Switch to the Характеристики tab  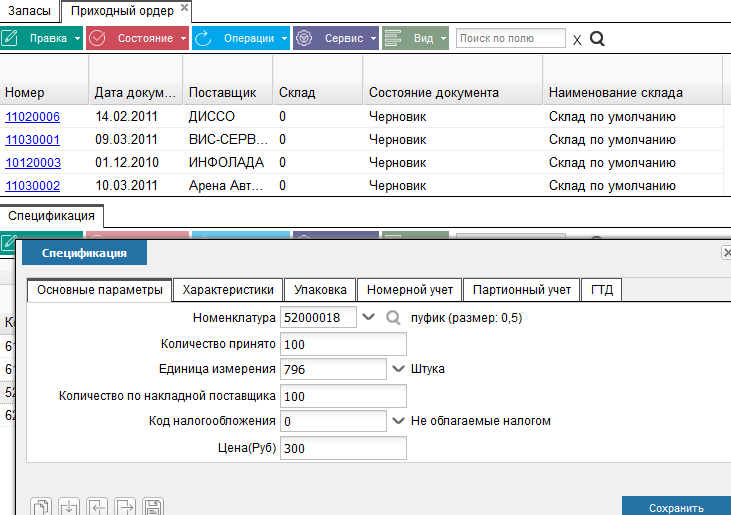[x=228, y=290]
